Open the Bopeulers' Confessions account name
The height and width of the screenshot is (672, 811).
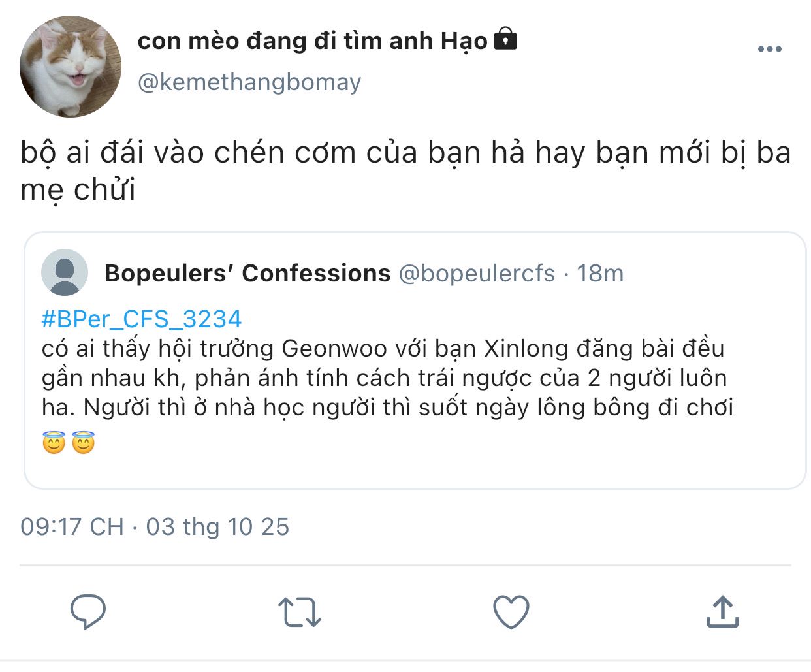point(247,273)
